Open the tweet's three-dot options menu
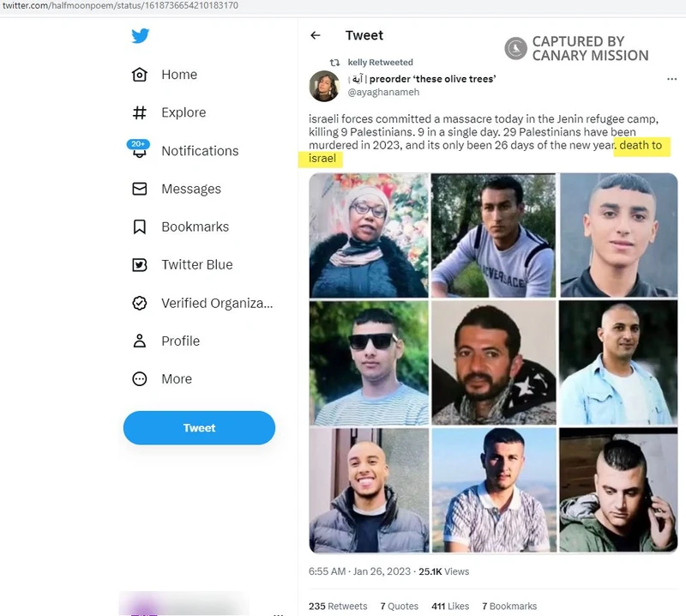The image size is (686, 616). click(x=671, y=79)
